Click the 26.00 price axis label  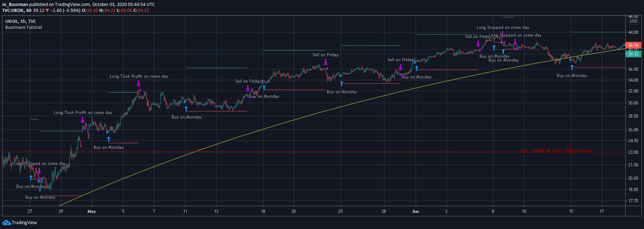coord(633,130)
